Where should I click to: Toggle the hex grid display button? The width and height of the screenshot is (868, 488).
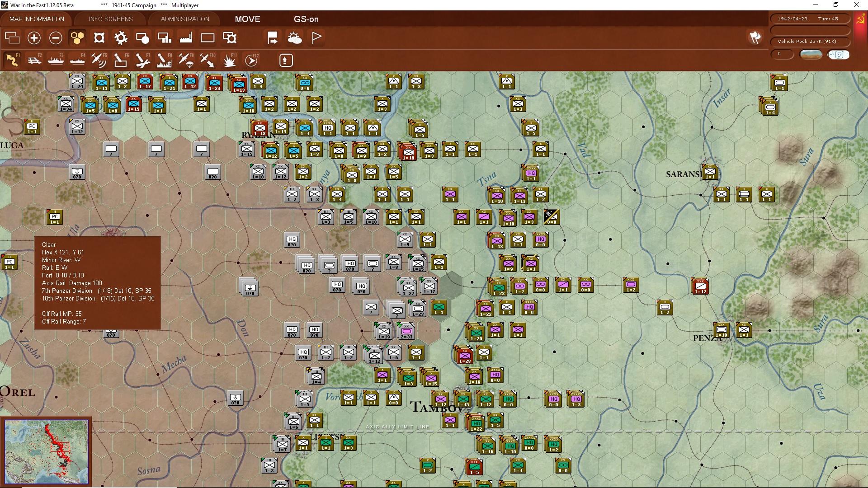point(77,38)
